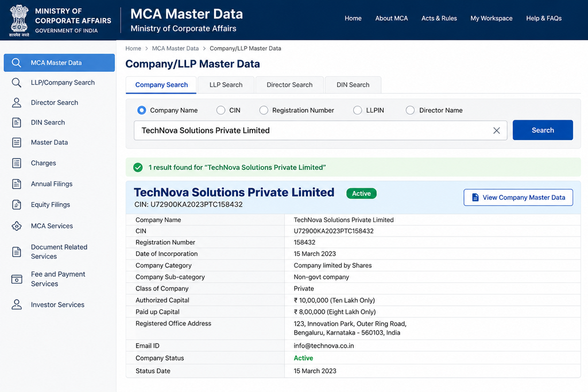Open Help & FAQs menu
This screenshot has height=392, width=588.
point(544,18)
